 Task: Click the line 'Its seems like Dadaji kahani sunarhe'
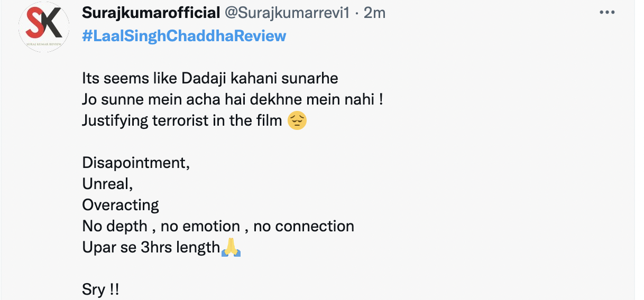(210, 78)
